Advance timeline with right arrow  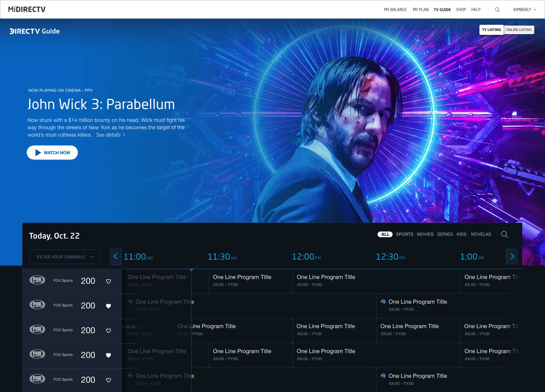tap(512, 257)
